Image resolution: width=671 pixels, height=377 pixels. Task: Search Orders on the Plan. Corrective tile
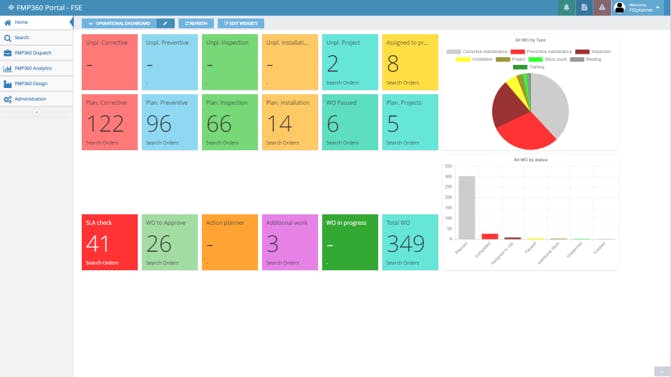102,142
